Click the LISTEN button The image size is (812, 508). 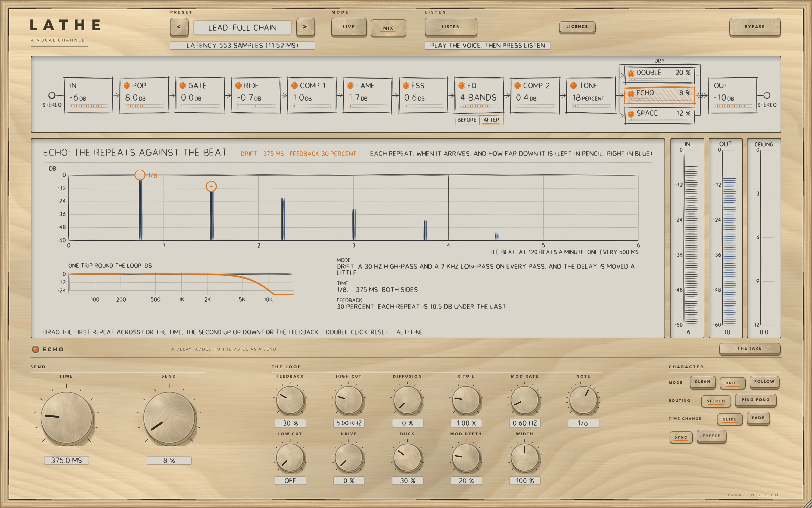451,27
